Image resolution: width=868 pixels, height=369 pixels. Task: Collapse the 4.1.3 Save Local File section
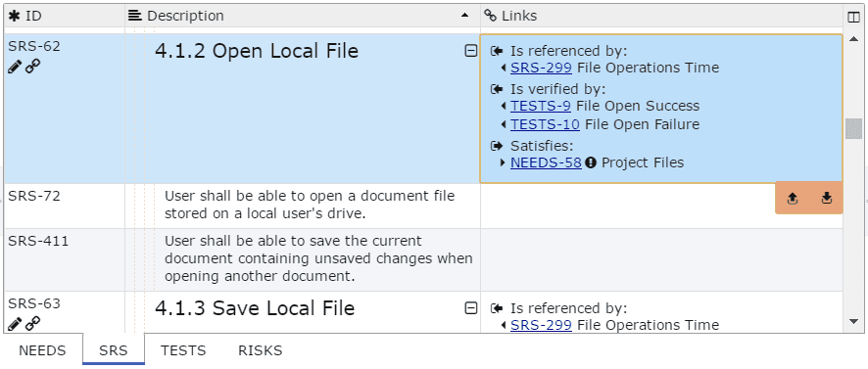(x=470, y=308)
